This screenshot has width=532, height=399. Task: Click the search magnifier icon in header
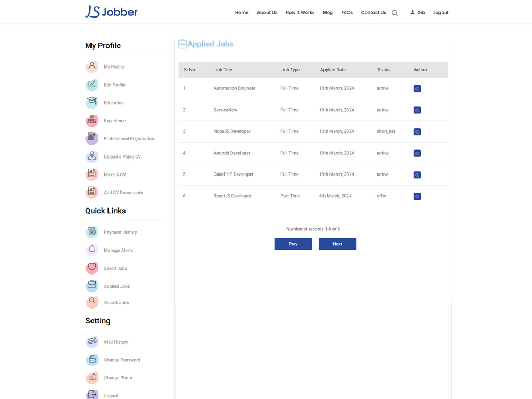coord(394,13)
